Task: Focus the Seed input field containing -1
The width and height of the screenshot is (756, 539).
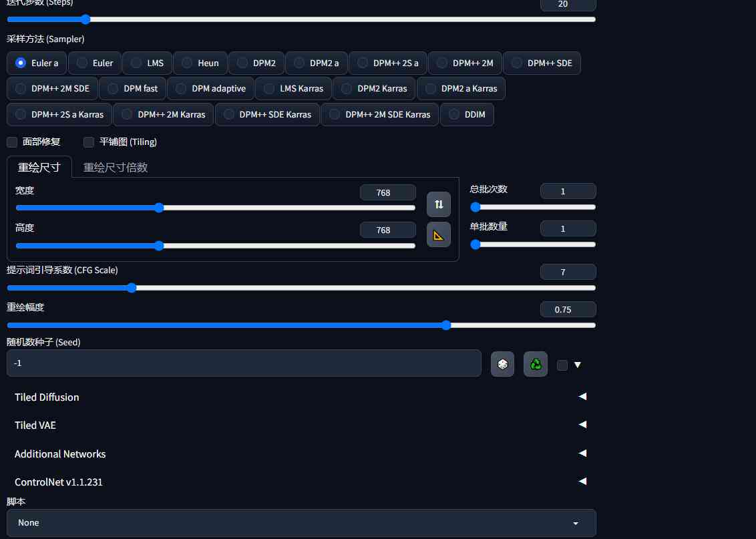Action: pos(244,363)
